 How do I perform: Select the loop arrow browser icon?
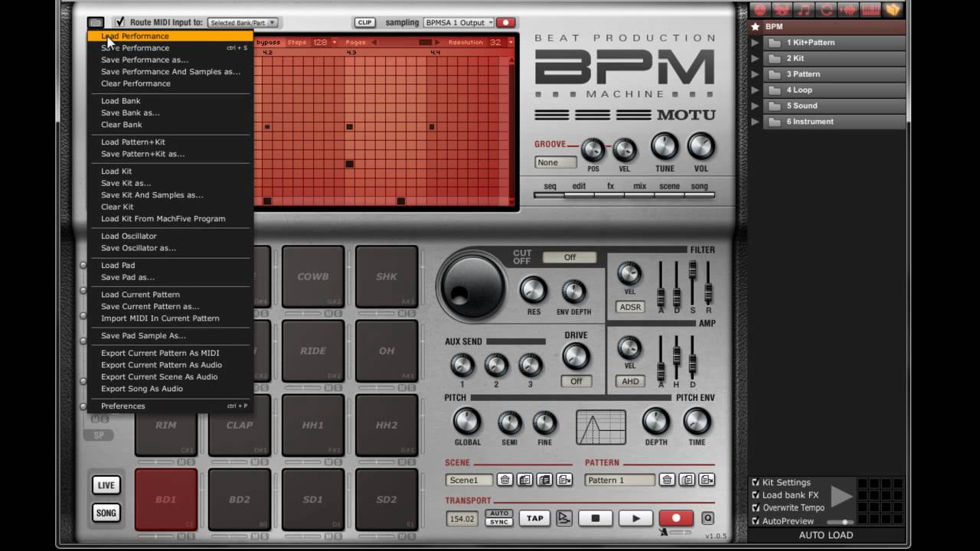[826, 10]
